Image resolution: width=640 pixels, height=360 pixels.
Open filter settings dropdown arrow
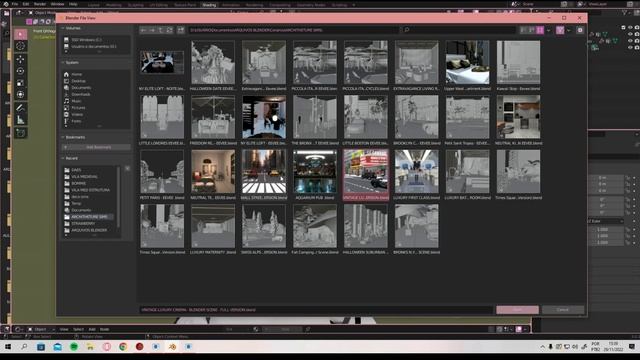569,30
